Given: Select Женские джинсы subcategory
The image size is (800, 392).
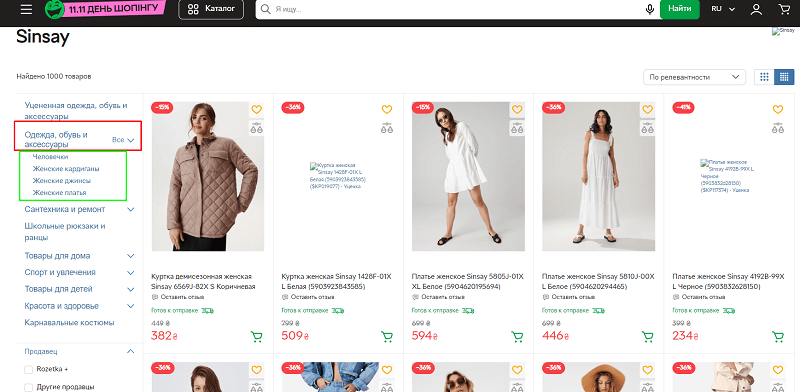Looking at the screenshot, I should [62, 181].
